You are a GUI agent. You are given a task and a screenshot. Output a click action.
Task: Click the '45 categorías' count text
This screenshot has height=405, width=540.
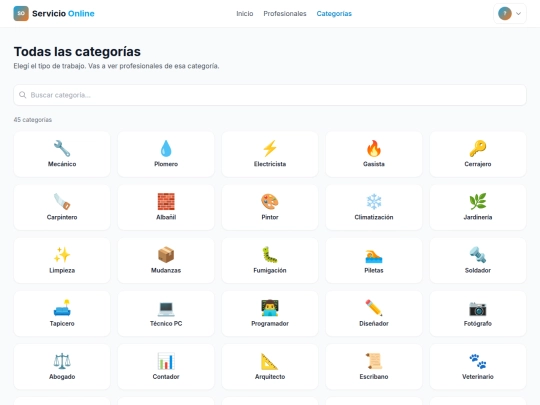pyautogui.click(x=33, y=120)
